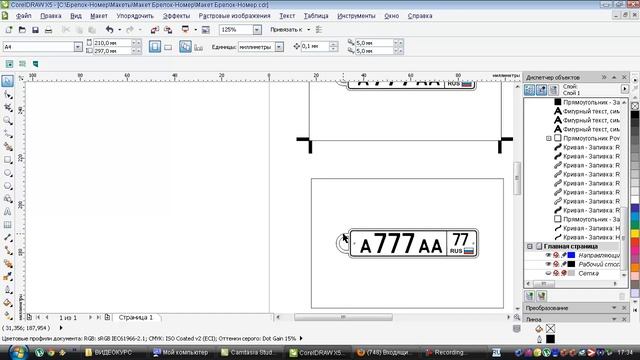Open the A4 page size dropdown
Screen dimensions: 640x360
click(78, 47)
